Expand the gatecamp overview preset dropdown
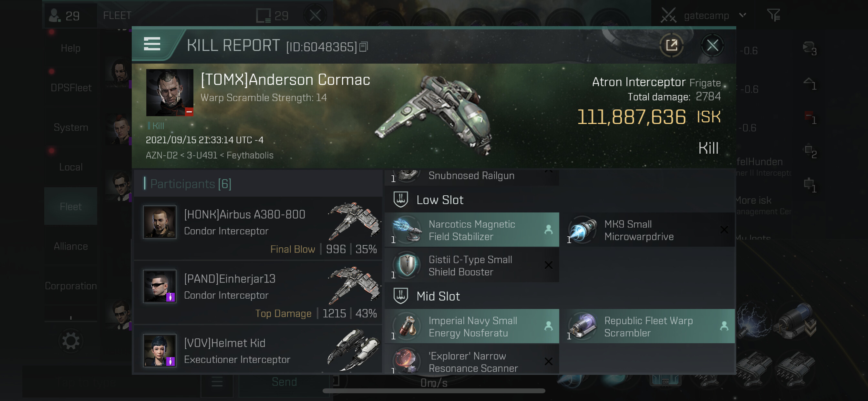 tap(743, 15)
